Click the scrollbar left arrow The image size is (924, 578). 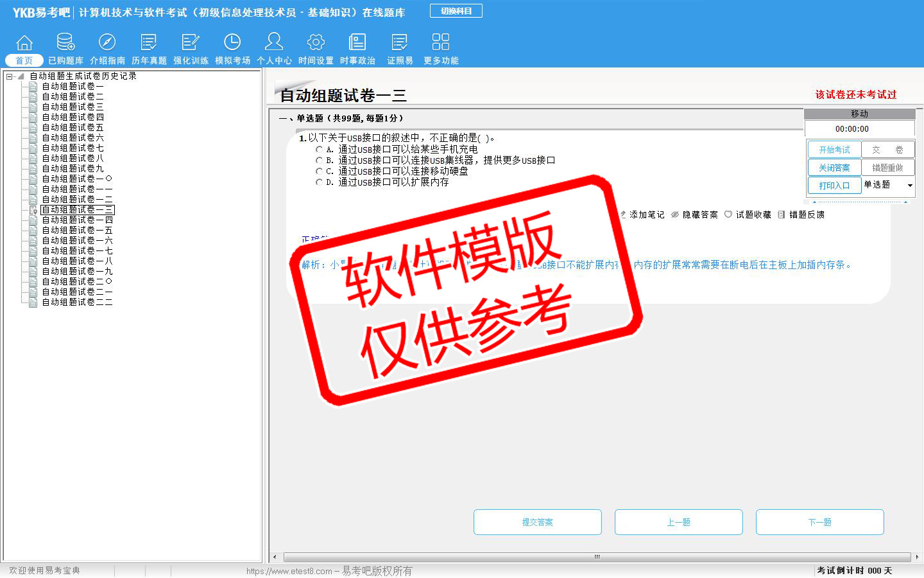[275, 557]
